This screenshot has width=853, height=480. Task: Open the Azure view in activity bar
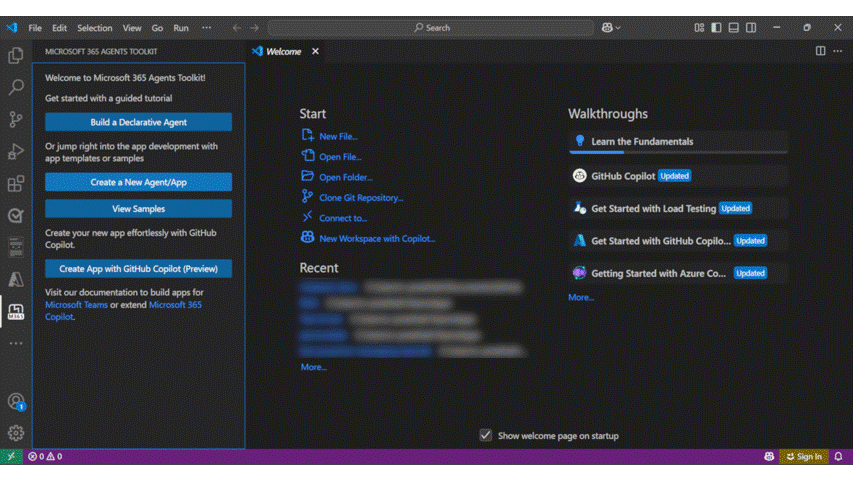coord(16,280)
